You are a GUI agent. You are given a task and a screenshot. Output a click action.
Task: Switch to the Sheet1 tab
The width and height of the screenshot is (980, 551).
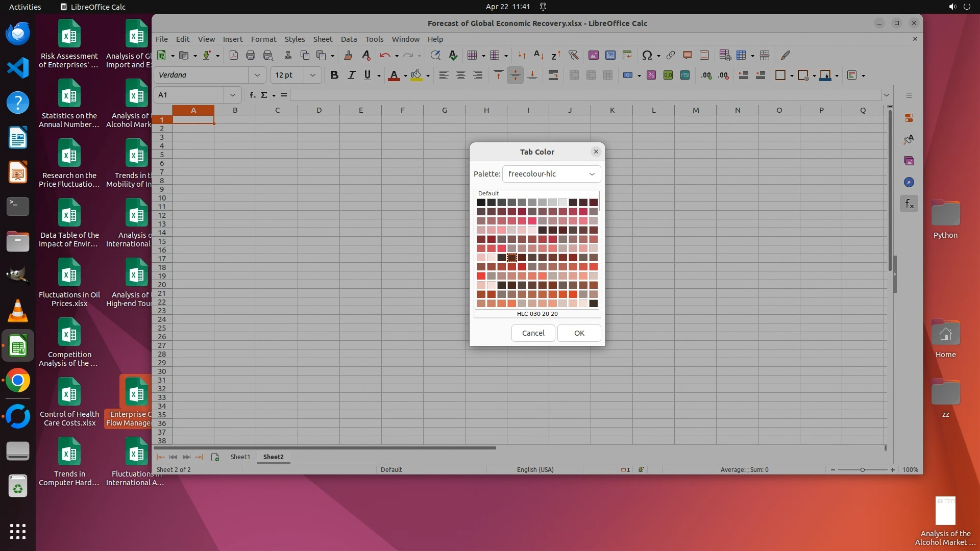[x=240, y=457]
